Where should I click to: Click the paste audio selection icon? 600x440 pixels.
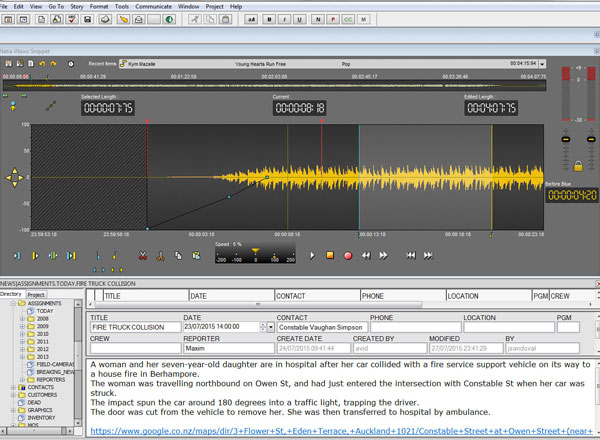tap(196, 255)
